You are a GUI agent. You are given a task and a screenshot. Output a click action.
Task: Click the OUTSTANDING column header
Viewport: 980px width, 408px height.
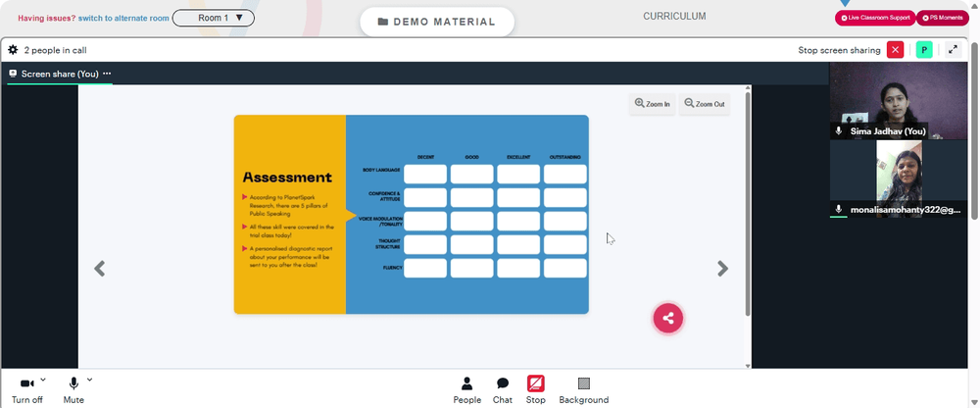(x=565, y=157)
